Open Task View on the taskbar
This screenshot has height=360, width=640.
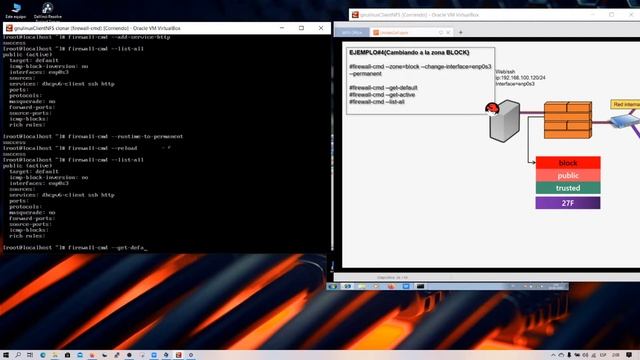click(30, 355)
